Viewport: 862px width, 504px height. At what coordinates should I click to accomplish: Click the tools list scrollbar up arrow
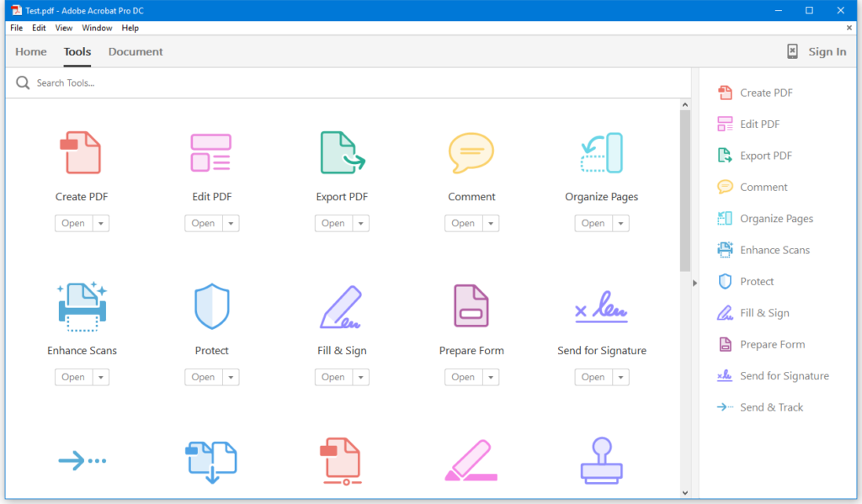click(x=685, y=104)
